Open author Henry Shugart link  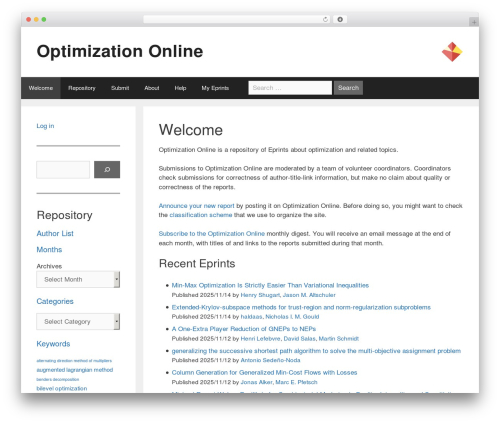pos(260,295)
